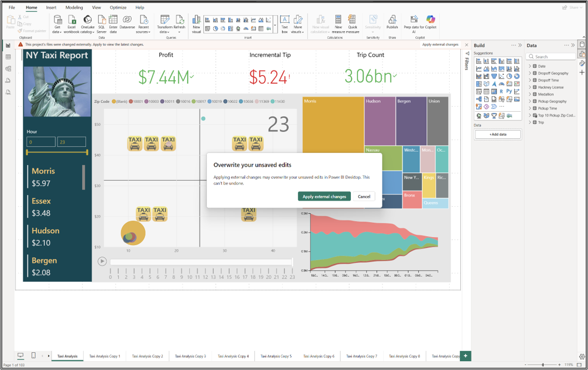Click the New measure icon
The height and width of the screenshot is (370, 588).
pos(338,19)
